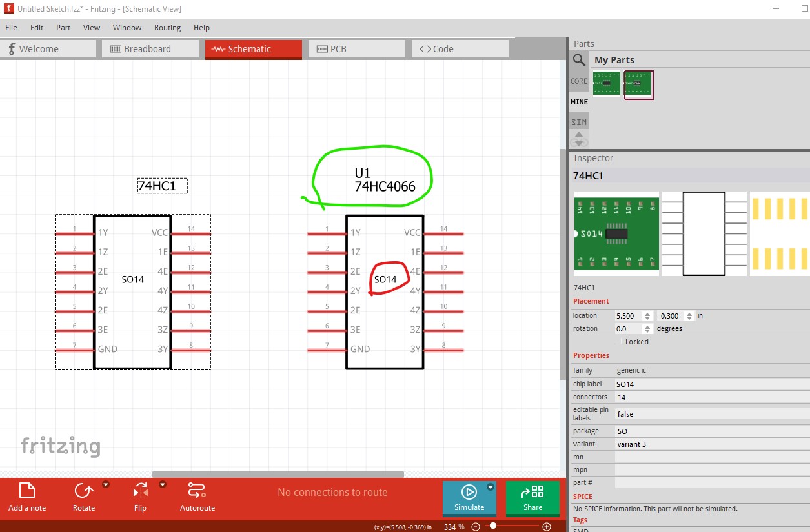Open the Window menu

[x=127, y=28]
